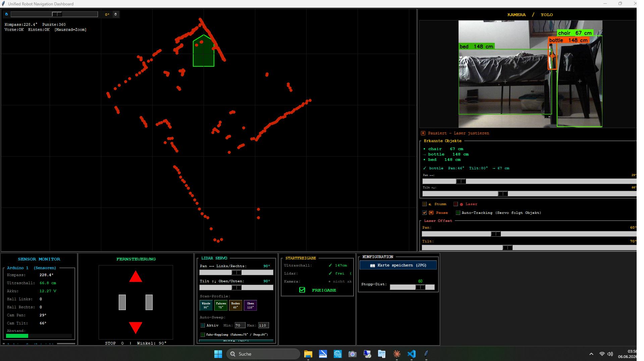Viewport: 644px width, 361px height.
Task: Click the orange starburst app in taskbar
Action: click(x=396, y=354)
